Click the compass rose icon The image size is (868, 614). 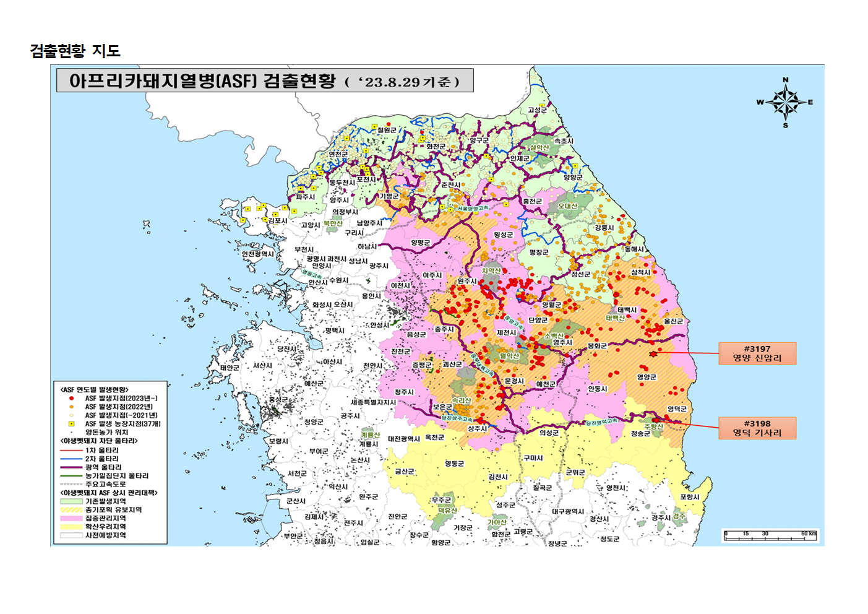pos(785,102)
